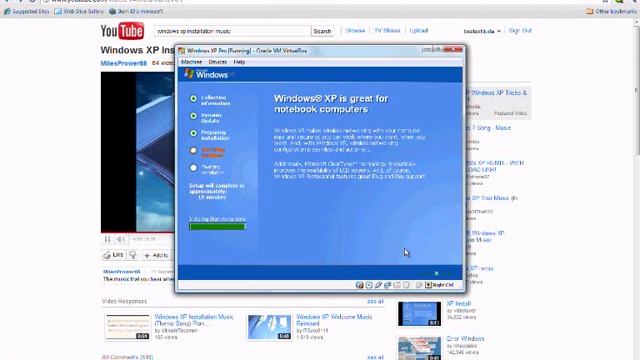
Task: Click the YouTube Search button
Action: click(322, 31)
